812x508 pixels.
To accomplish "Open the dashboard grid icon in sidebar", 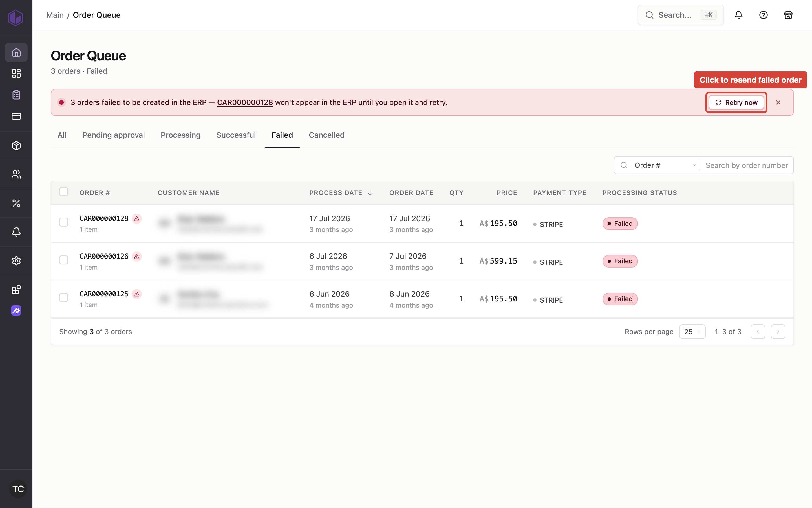I will 16,73.
